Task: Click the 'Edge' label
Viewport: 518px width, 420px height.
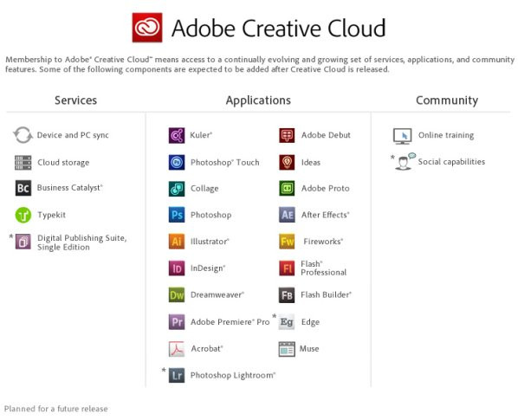Action: click(310, 322)
